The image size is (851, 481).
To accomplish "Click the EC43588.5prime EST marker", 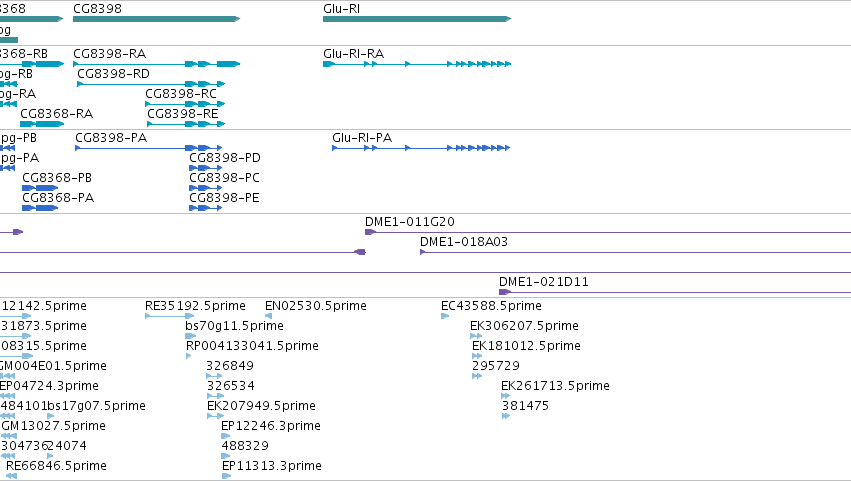I will point(445,316).
